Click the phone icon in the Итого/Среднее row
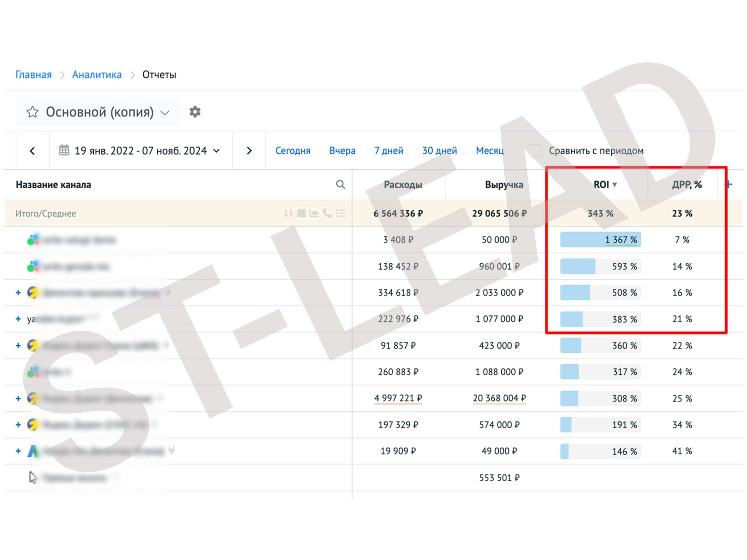 coord(327,213)
